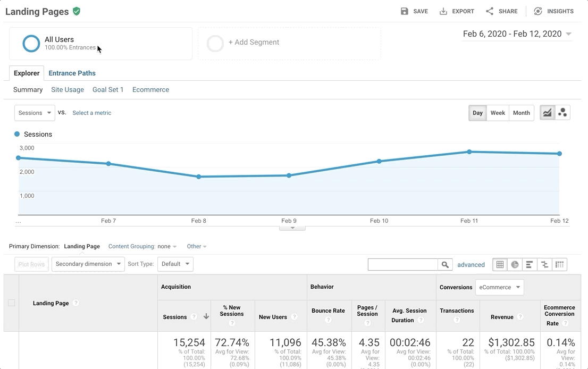Open the Site Usage tab
588x369 pixels.
click(x=68, y=89)
